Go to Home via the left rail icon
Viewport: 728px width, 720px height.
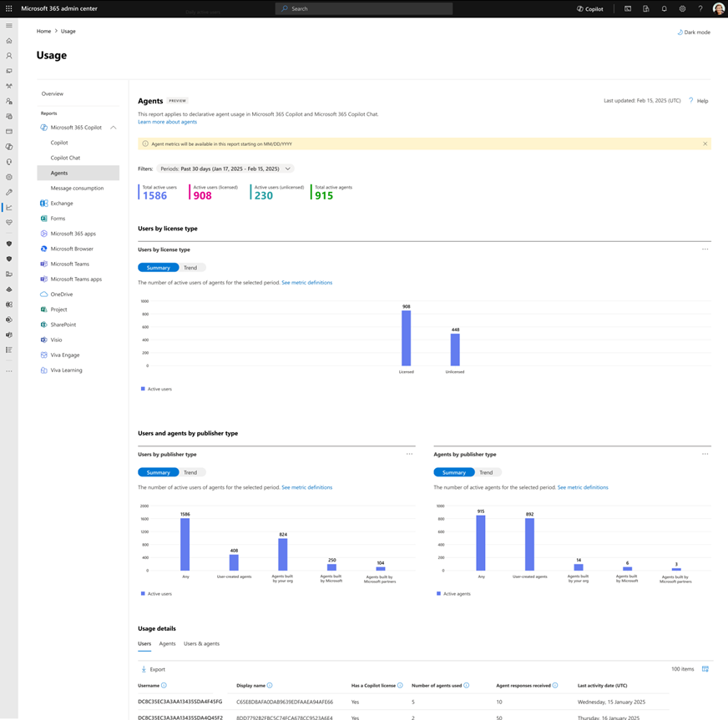pyautogui.click(x=8, y=40)
